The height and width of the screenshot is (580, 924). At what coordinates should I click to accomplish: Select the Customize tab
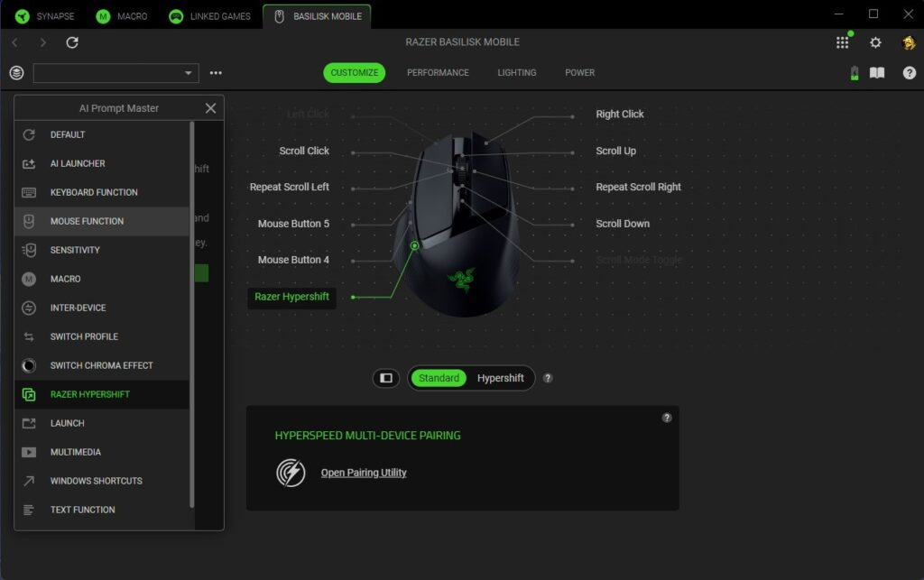[354, 72]
